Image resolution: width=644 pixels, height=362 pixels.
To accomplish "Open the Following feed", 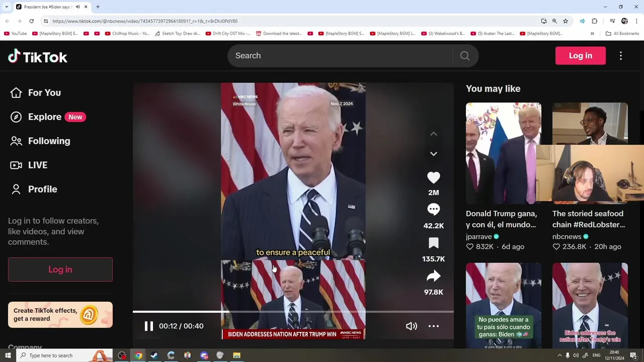I will 40,141.
